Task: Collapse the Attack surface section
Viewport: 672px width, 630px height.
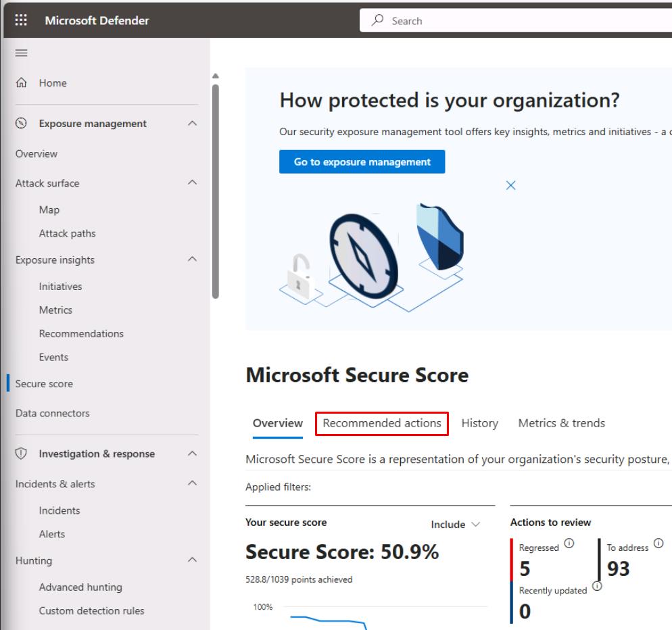Action: tap(192, 183)
